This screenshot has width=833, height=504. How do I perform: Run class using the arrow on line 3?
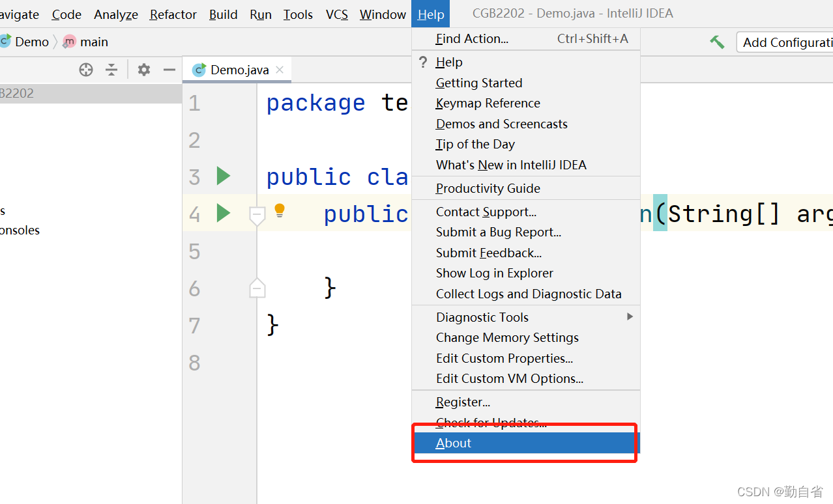(224, 176)
